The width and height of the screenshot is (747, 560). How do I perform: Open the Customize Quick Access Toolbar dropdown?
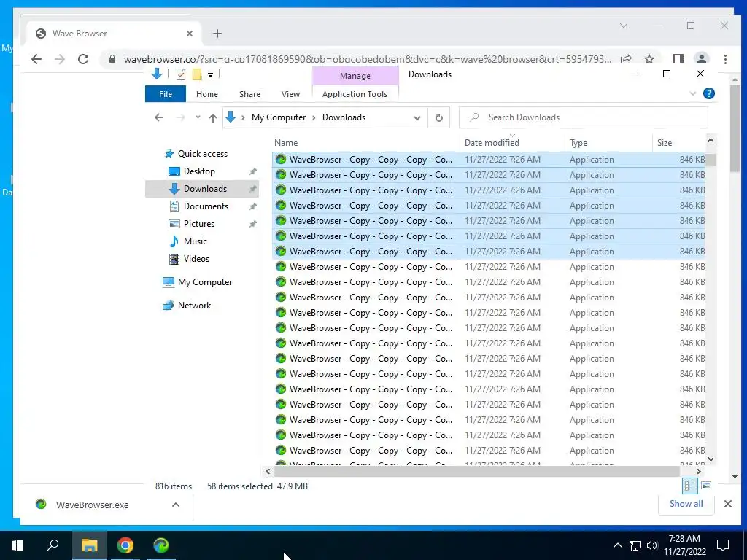210,75
